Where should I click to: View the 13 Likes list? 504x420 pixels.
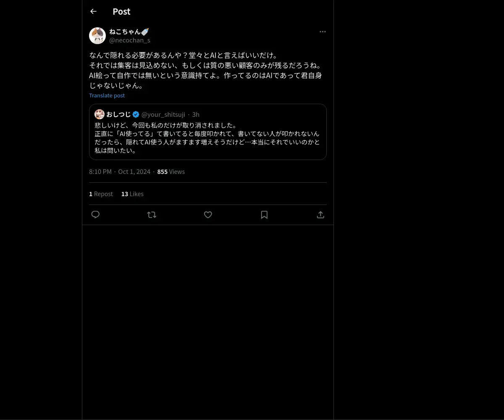pos(132,194)
